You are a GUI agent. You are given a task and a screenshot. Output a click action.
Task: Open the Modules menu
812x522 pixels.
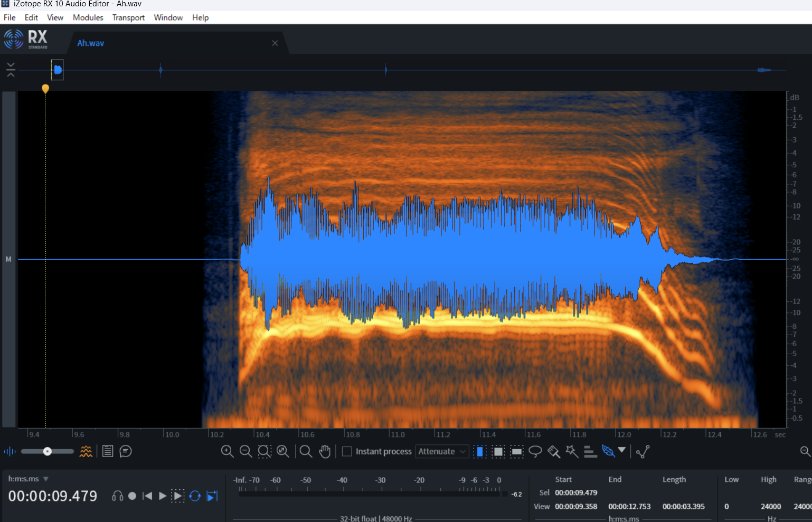[x=88, y=17]
